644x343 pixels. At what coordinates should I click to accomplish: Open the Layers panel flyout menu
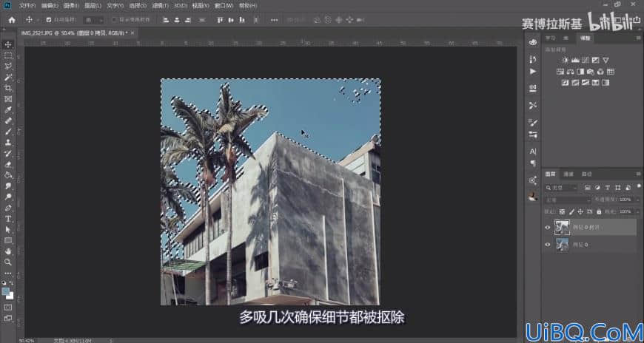639,174
